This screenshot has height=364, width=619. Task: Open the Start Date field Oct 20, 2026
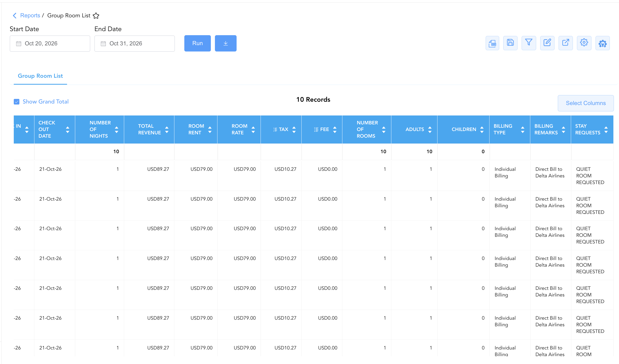coord(50,44)
